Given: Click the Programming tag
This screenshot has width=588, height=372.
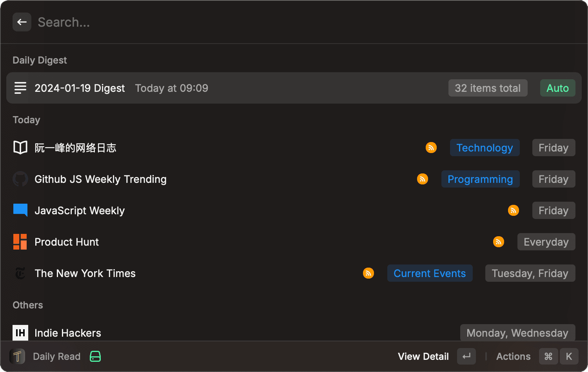Looking at the screenshot, I should pyautogui.click(x=480, y=179).
